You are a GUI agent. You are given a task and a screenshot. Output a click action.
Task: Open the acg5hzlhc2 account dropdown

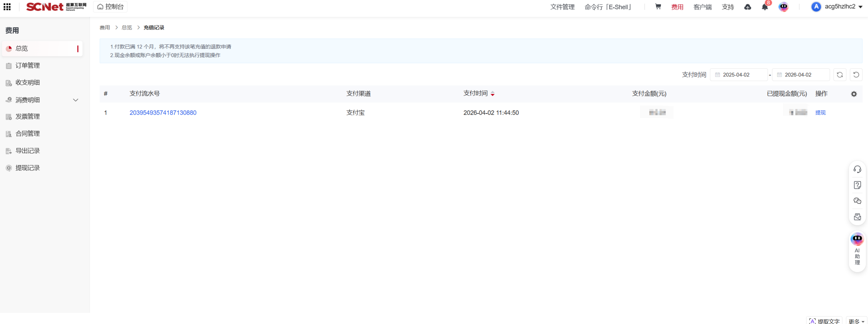coord(837,7)
